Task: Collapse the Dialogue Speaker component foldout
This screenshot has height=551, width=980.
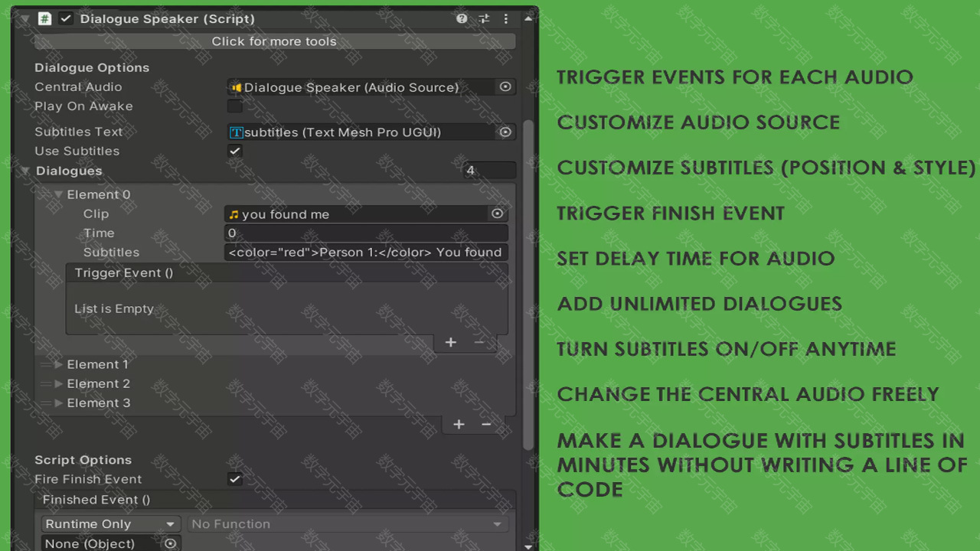Action: (x=24, y=18)
